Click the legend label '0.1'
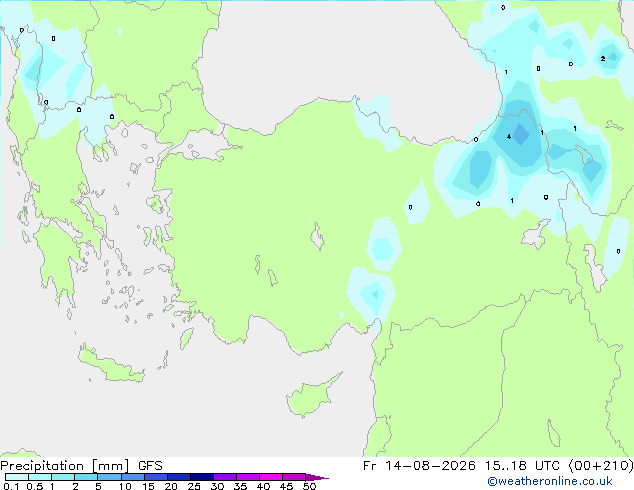Viewport: 634px width, 490px height. 11,486
